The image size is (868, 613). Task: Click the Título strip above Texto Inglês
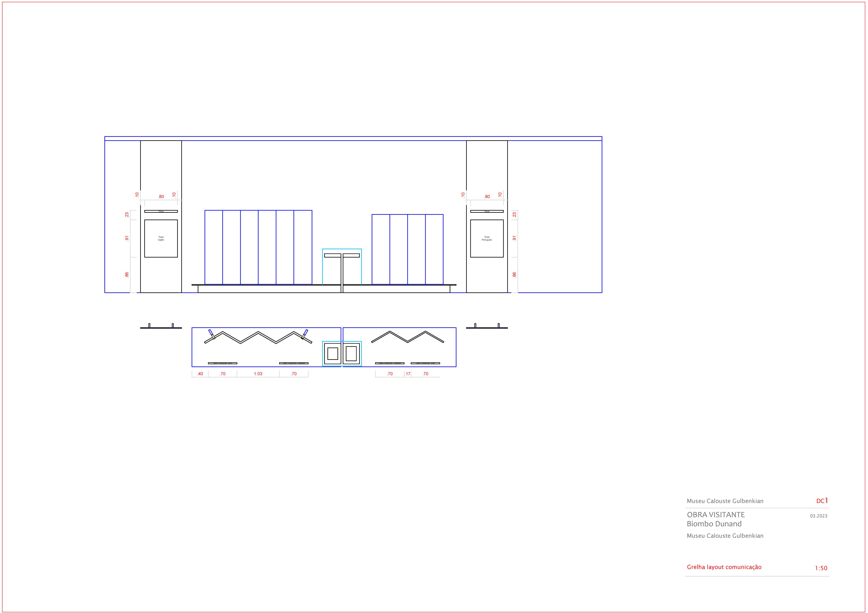161,211
